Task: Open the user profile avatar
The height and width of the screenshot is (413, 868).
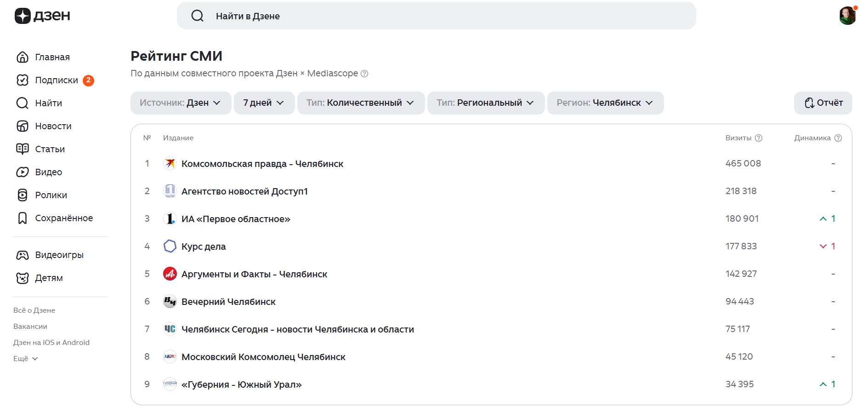Action: point(847,16)
